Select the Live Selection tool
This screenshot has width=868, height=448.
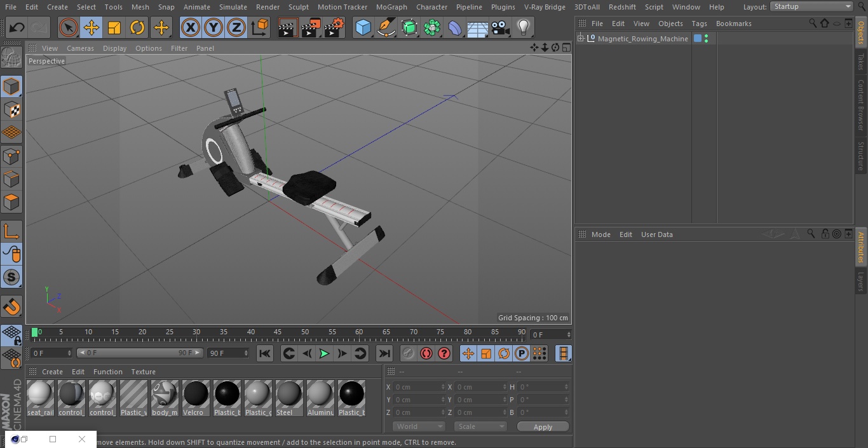point(69,28)
